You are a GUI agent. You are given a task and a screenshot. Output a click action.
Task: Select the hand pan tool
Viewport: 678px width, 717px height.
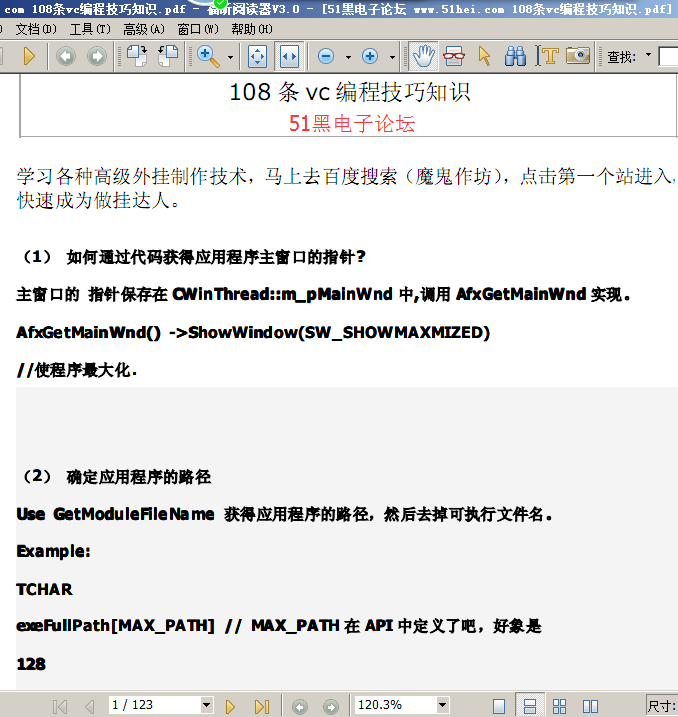point(423,57)
